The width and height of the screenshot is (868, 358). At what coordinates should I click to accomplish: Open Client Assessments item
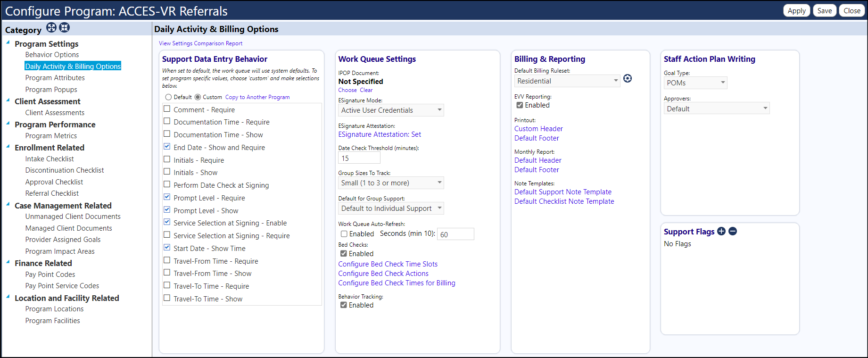click(x=55, y=113)
